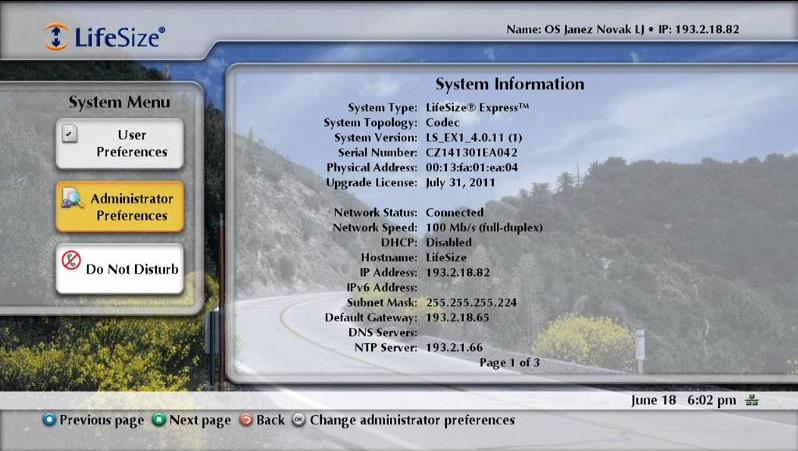The height and width of the screenshot is (451, 798).
Task: Enable Do Not Disturb button
Action: click(x=120, y=269)
